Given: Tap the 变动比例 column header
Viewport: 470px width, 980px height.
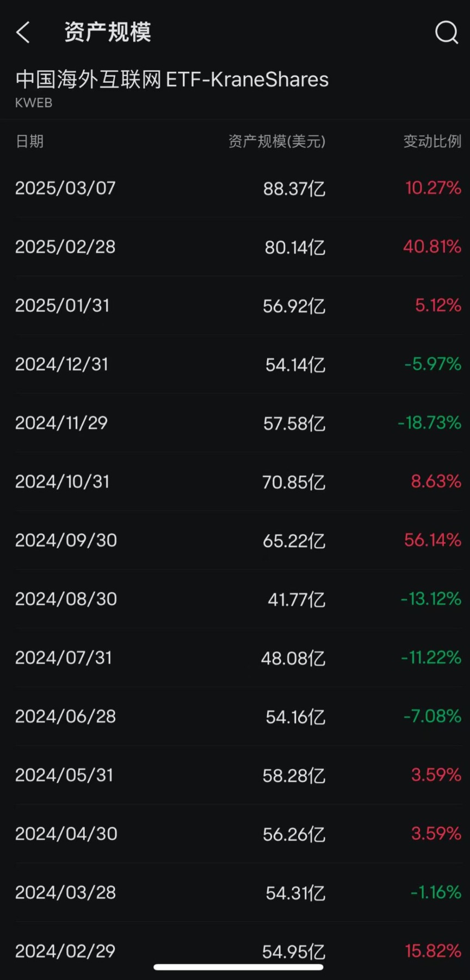Looking at the screenshot, I should click(x=432, y=142).
